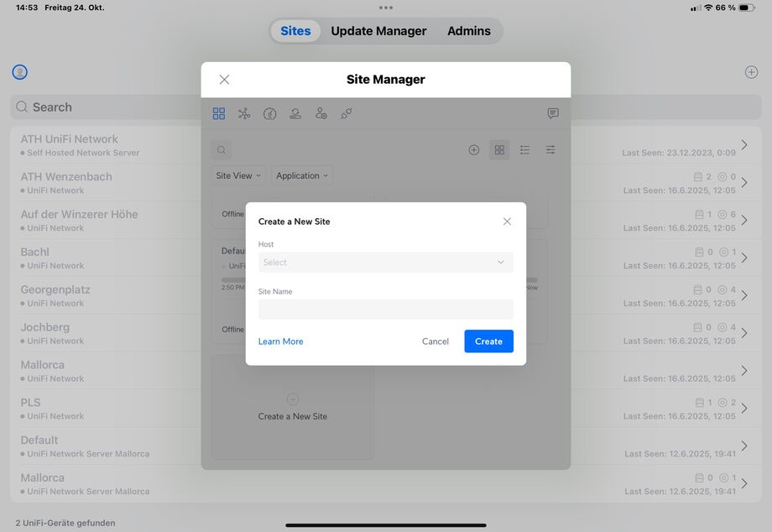
Task: Open the Host select dropdown
Action: 385,263
